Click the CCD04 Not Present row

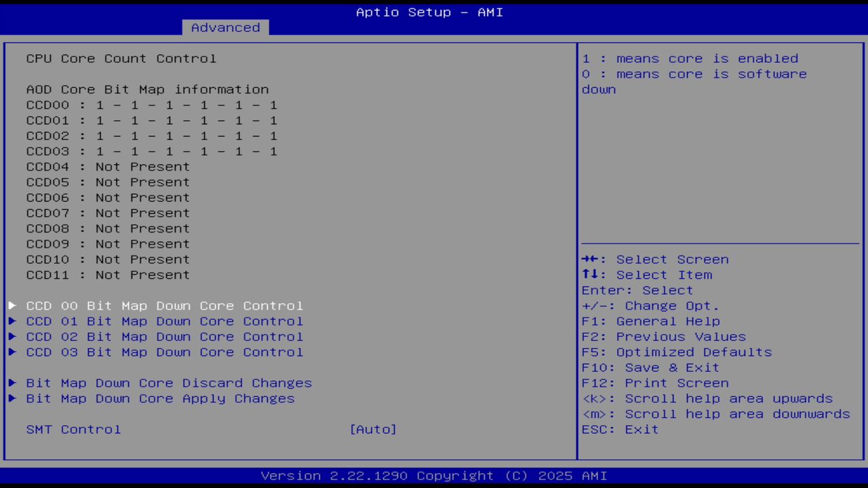click(x=108, y=166)
